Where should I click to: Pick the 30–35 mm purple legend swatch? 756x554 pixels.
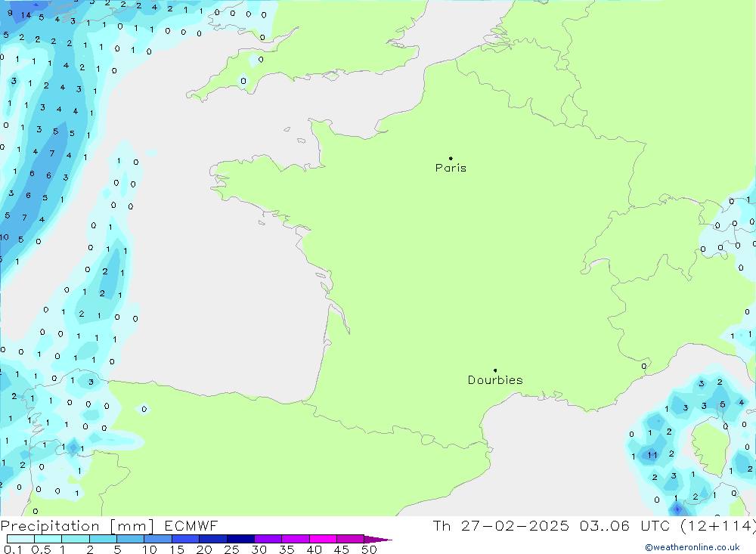pos(268,539)
